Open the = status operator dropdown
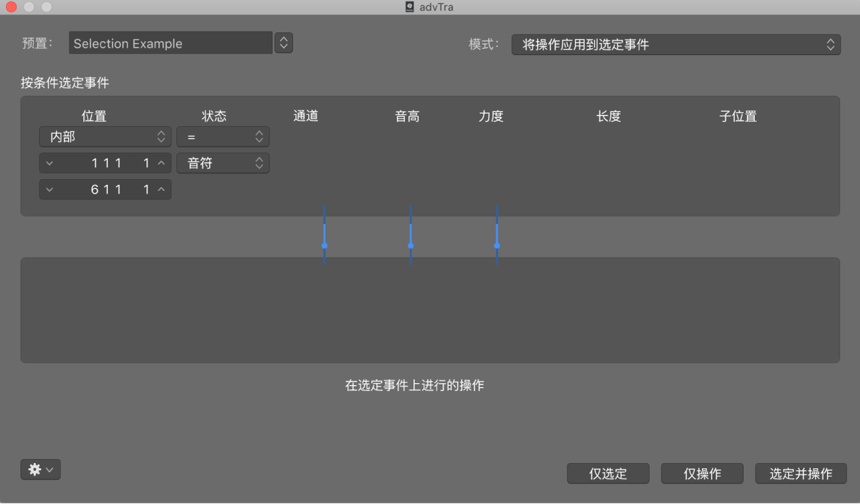Viewport: 860px width, 504px height. click(223, 137)
